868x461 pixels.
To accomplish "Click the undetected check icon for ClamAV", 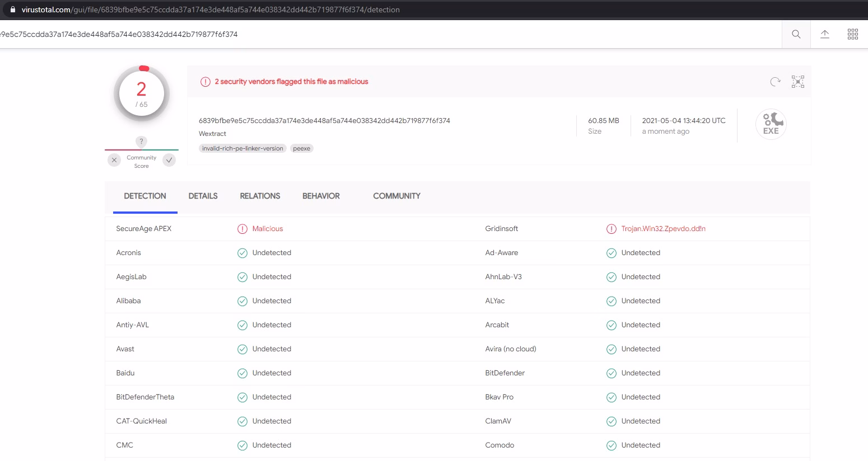I will tap(612, 421).
